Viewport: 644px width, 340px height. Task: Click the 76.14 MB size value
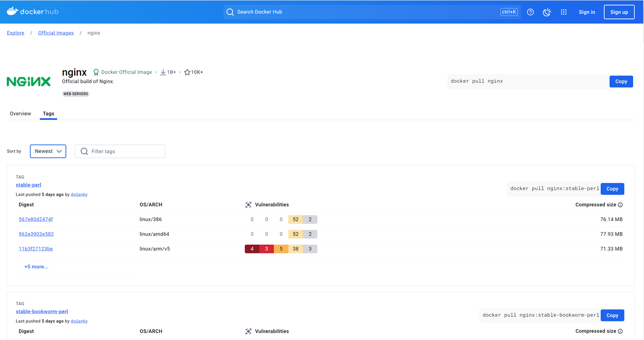[x=611, y=219]
